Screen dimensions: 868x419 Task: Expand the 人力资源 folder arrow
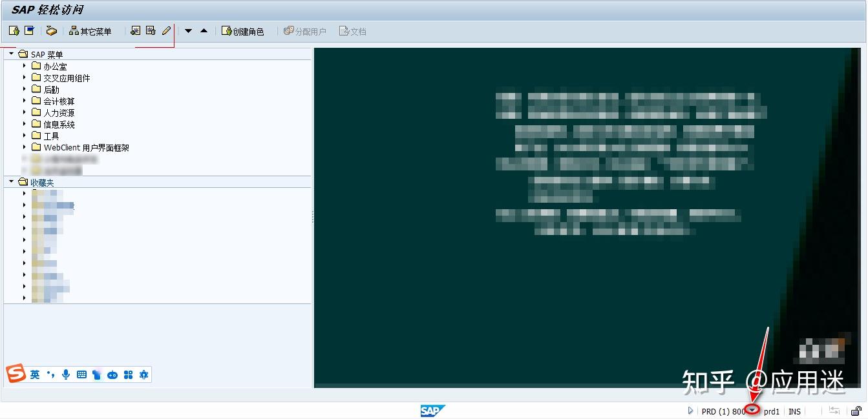25,112
